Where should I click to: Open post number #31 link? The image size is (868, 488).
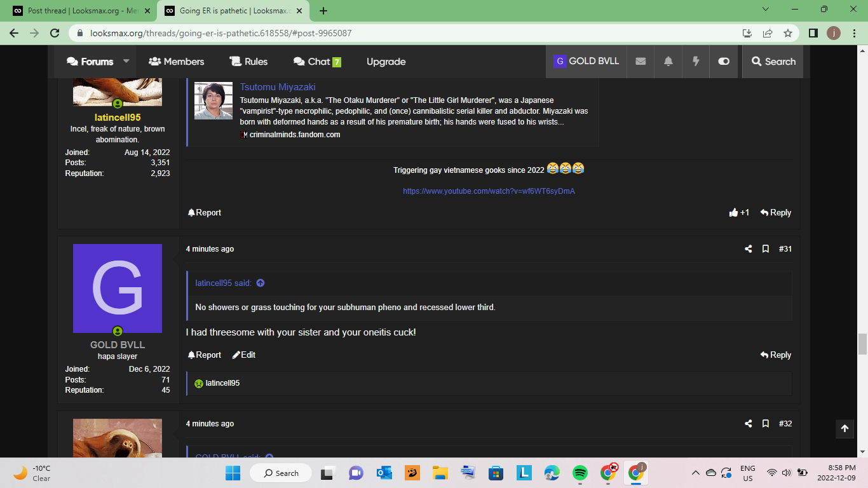coord(785,249)
